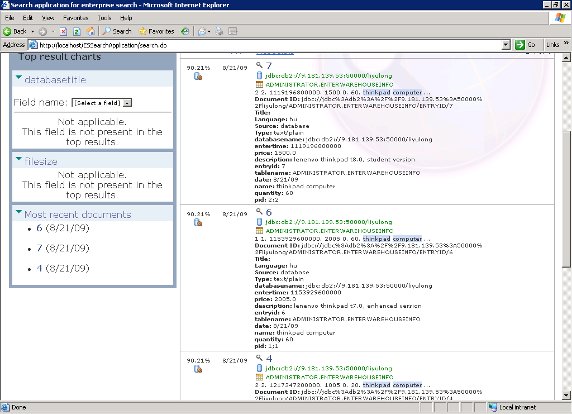Click the Internet Explorer title bar icon

click(5, 5)
